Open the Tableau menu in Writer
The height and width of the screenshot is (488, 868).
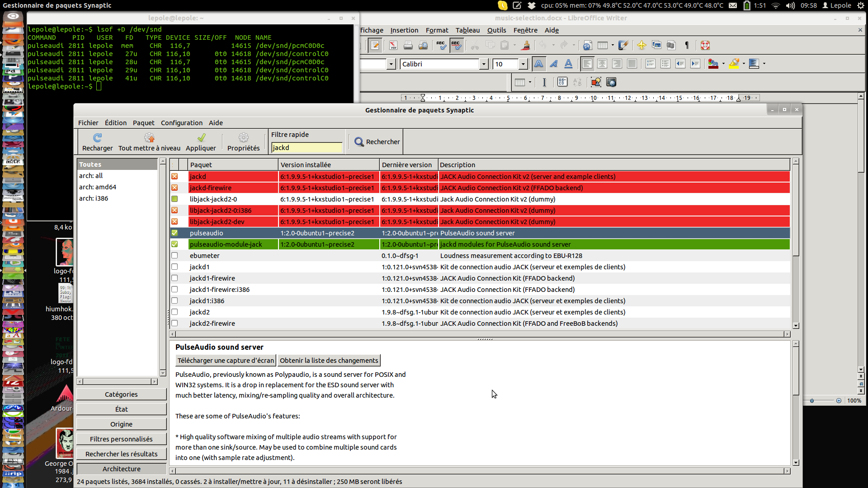(467, 30)
